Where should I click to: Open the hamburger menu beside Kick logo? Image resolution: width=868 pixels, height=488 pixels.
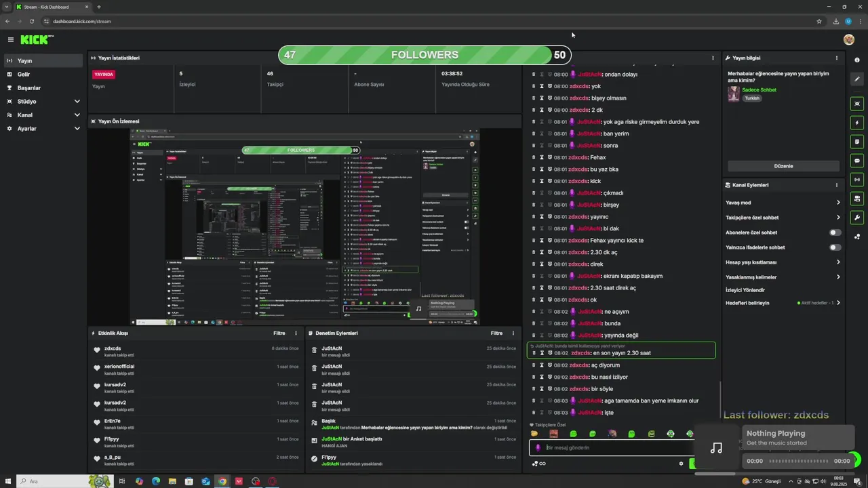(x=10, y=40)
